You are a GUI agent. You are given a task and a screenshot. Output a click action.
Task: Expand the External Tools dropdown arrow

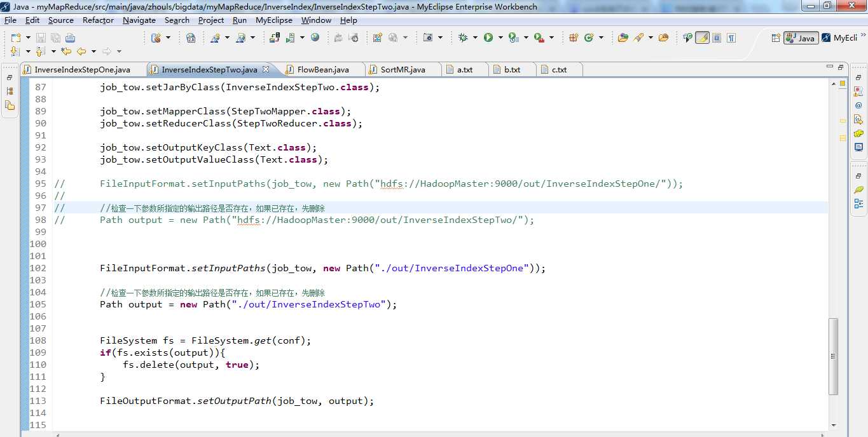pos(551,38)
